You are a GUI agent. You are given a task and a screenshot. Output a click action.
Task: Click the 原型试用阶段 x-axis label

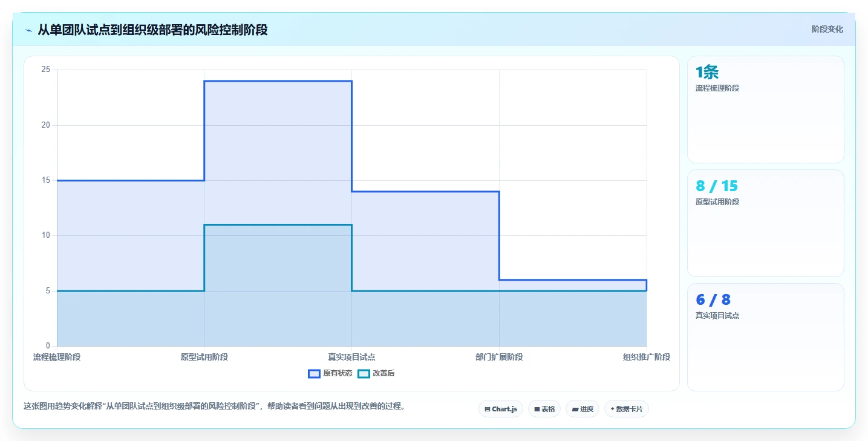tap(204, 357)
